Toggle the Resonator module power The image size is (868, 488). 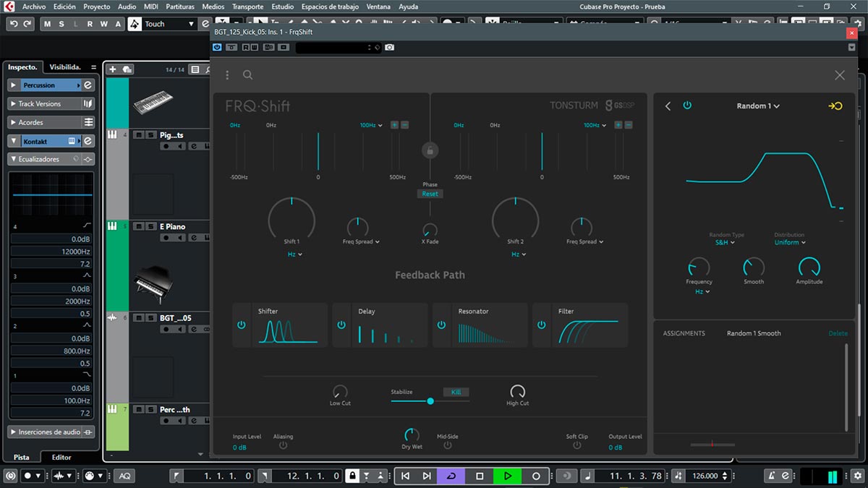(x=441, y=325)
